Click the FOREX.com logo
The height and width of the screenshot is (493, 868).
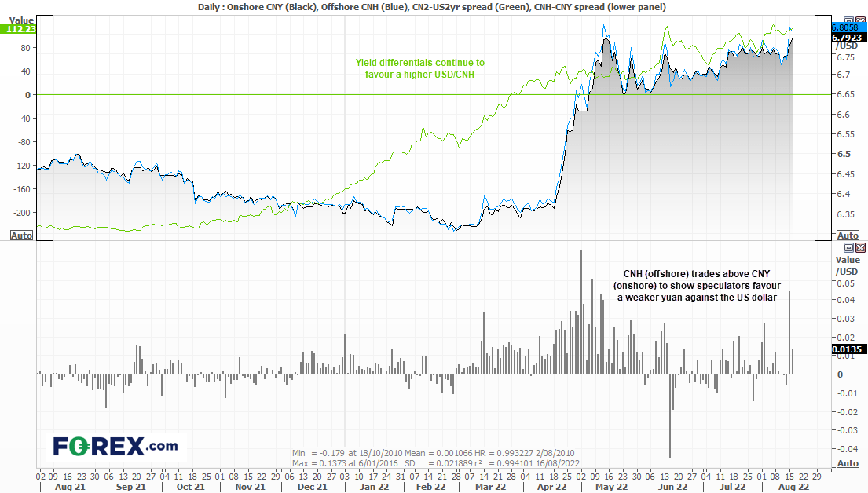pos(115,446)
